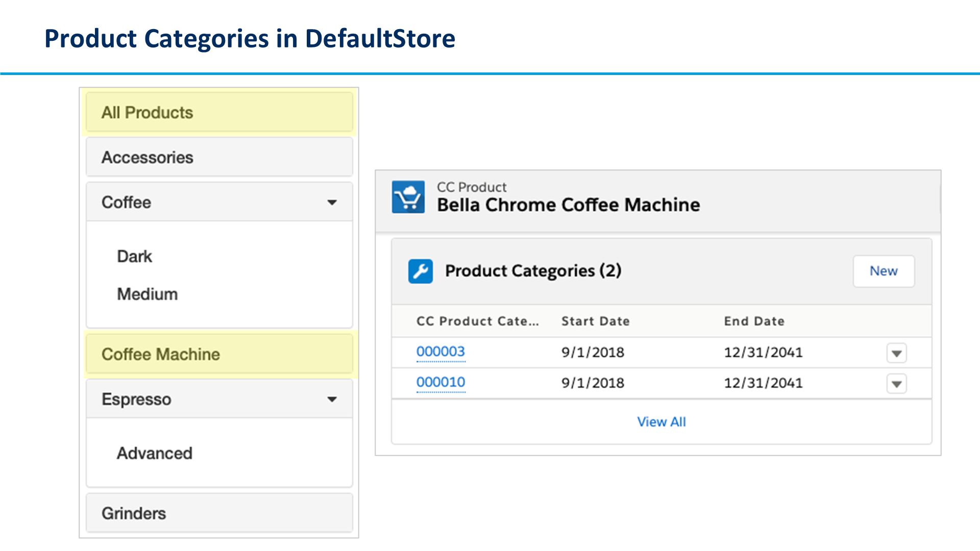This screenshot has height=551, width=980.
Task: Click end date 12/31/2041 in row 000010
Action: click(x=763, y=383)
